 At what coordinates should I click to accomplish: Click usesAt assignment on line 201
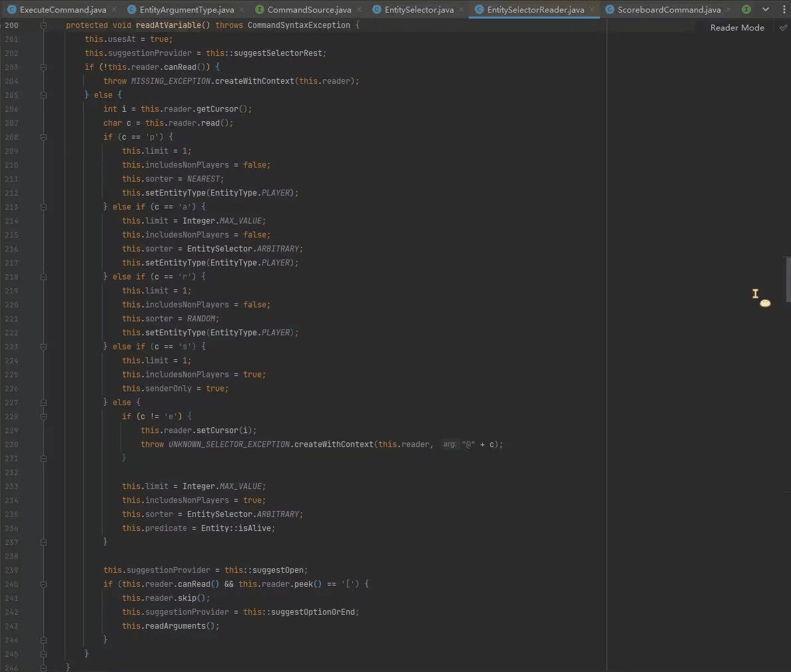pos(122,39)
